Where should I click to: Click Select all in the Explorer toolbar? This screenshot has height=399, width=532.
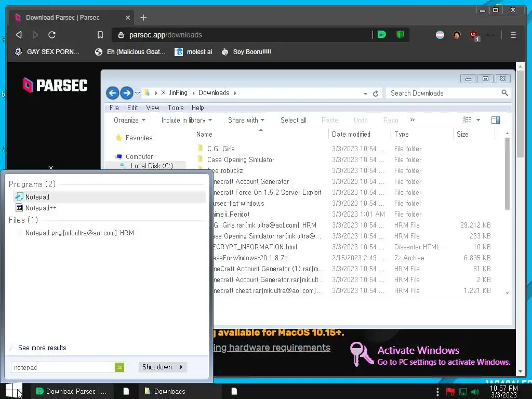coord(294,120)
